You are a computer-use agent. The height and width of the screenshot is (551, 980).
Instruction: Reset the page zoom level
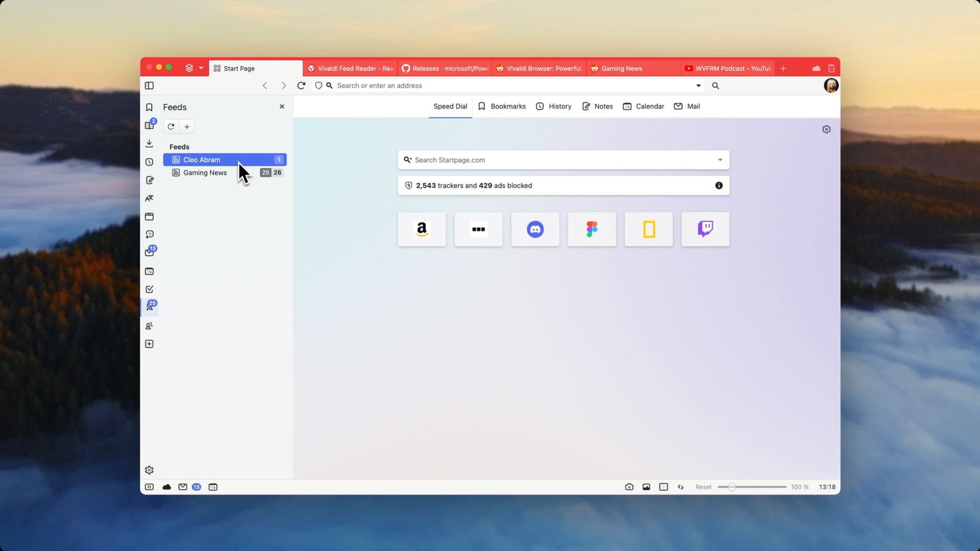(x=703, y=487)
